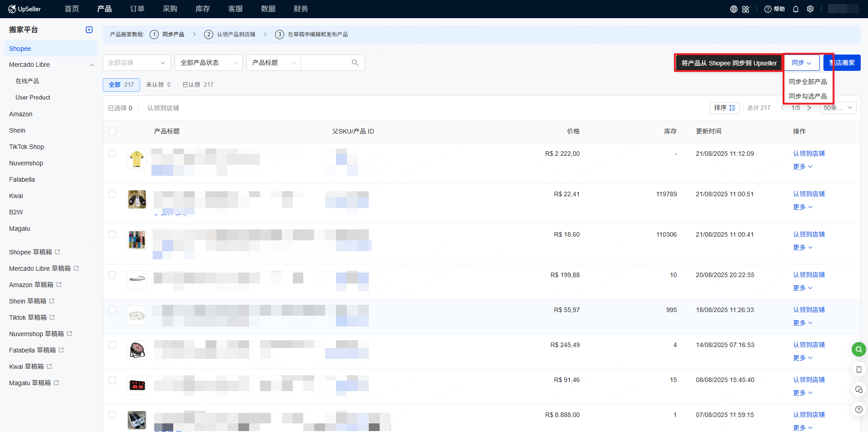Image resolution: width=868 pixels, height=432 pixels.
Task: Open the 订单 top menu
Action: coord(137,9)
